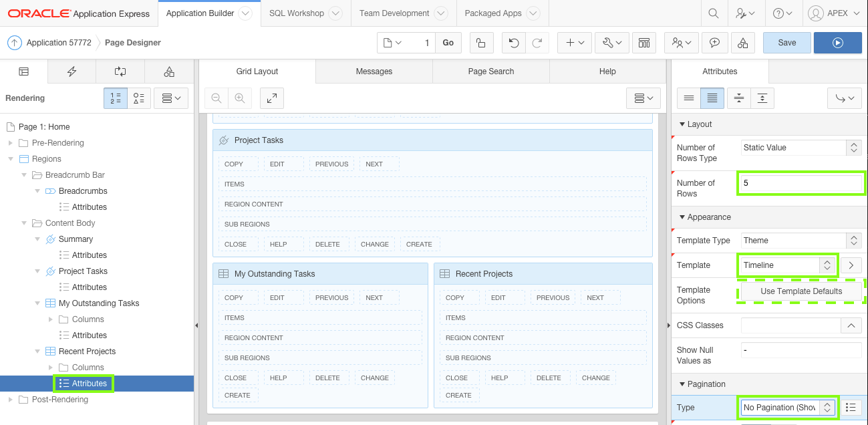
Task: Expand the Pre-Rendering tree node
Action: coord(11,143)
